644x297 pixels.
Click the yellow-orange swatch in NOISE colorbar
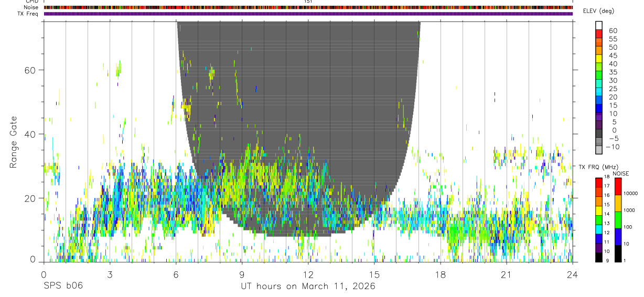point(618,203)
